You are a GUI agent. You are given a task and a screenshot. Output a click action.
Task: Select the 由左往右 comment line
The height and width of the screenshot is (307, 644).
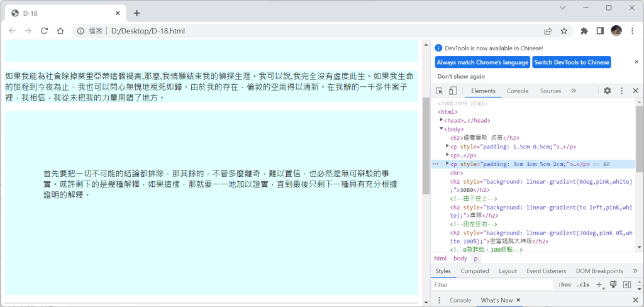[x=474, y=224]
